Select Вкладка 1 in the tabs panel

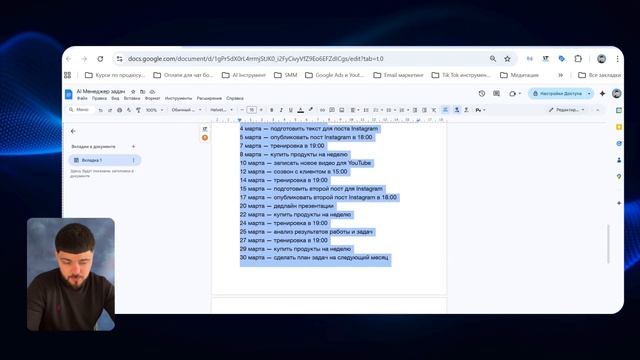click(105, 160)
